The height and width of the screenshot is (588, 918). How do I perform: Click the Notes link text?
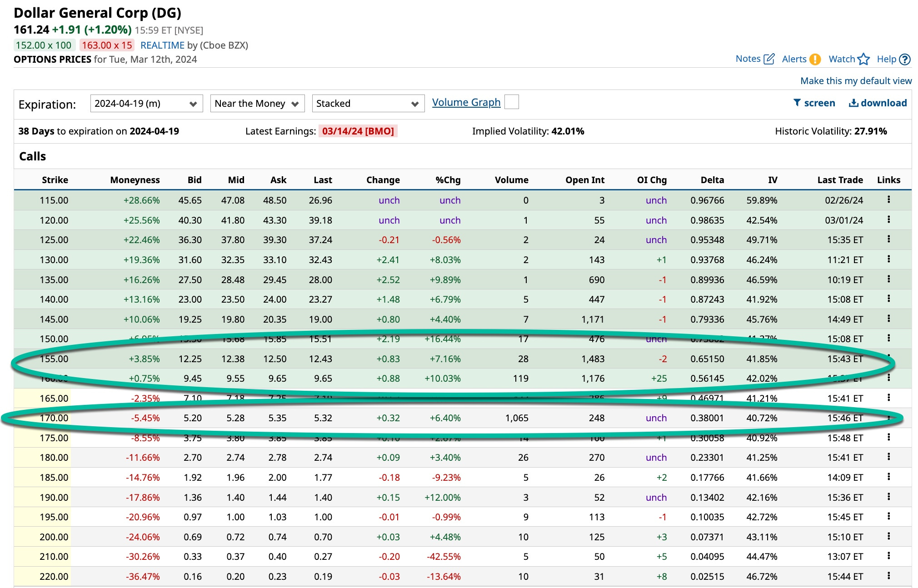point(748,59)
